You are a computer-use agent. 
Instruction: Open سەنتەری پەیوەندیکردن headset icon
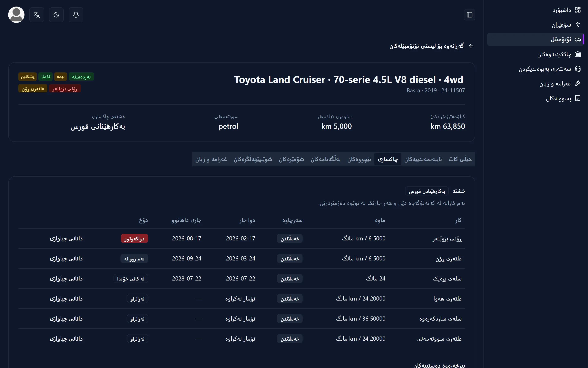(578, 69)
